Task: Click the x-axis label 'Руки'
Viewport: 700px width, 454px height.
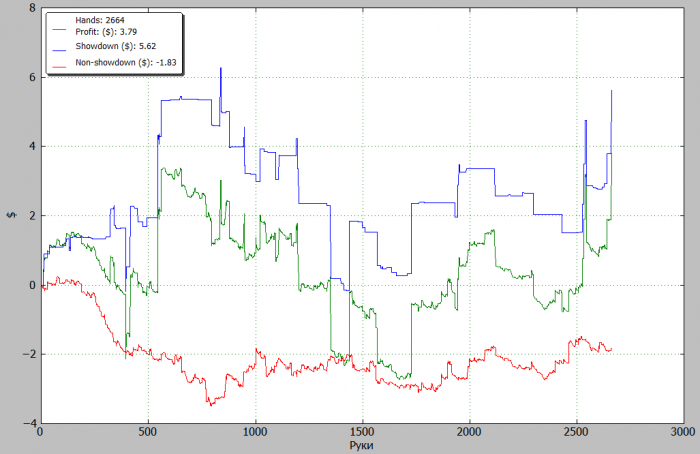Action: click(361, 445)
